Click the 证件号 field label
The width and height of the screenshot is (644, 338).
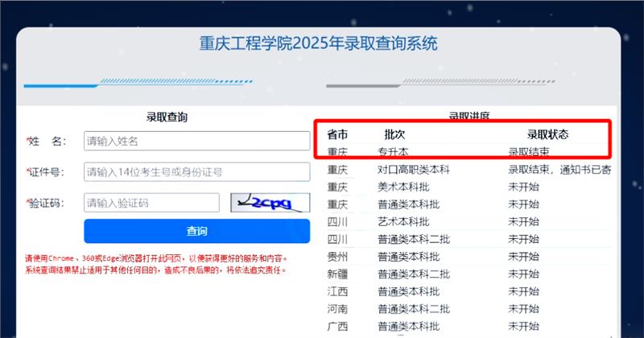pos(46,172)
